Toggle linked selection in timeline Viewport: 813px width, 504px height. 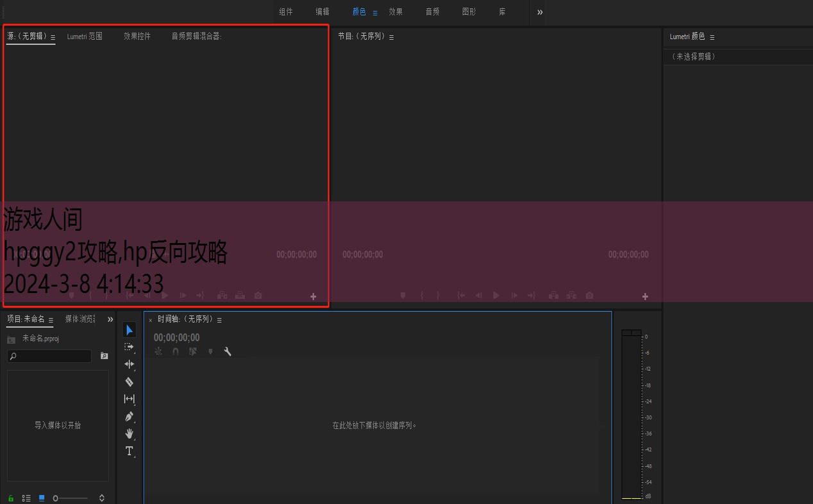coord(193,351)
